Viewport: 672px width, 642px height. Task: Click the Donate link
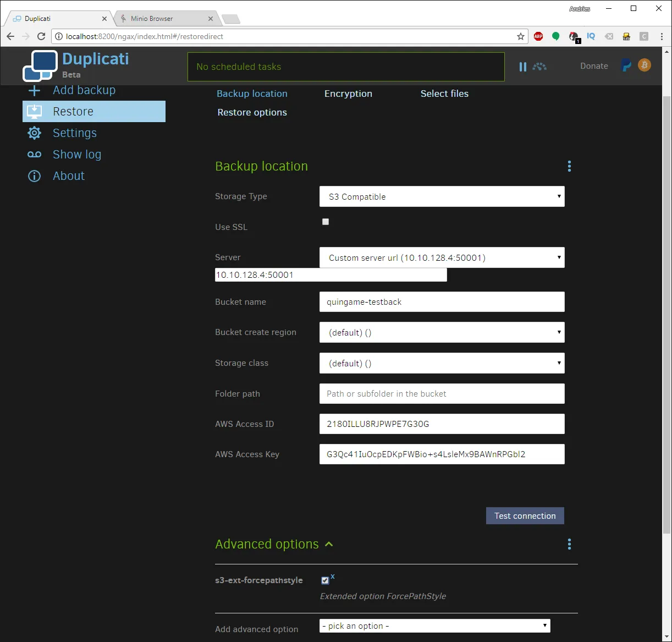click(x=594, y=66)
